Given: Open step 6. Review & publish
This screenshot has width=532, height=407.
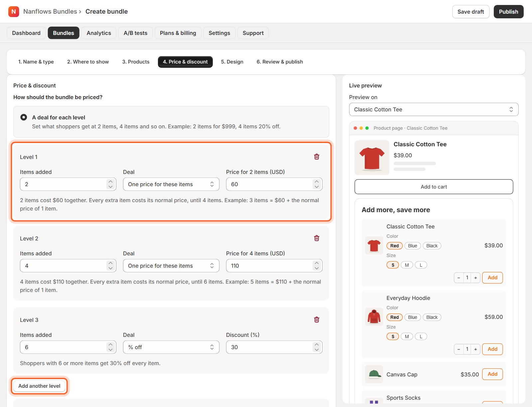Looking at the screenshot, I should pos(280,62).
